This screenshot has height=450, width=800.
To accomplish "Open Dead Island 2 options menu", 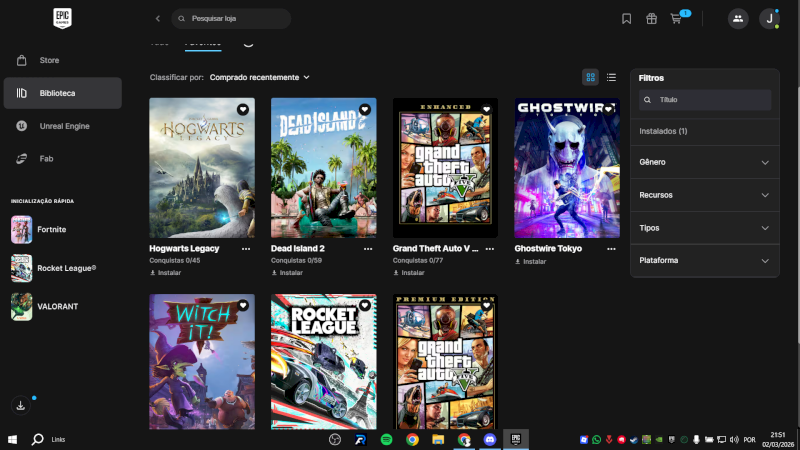I will 368,248.
